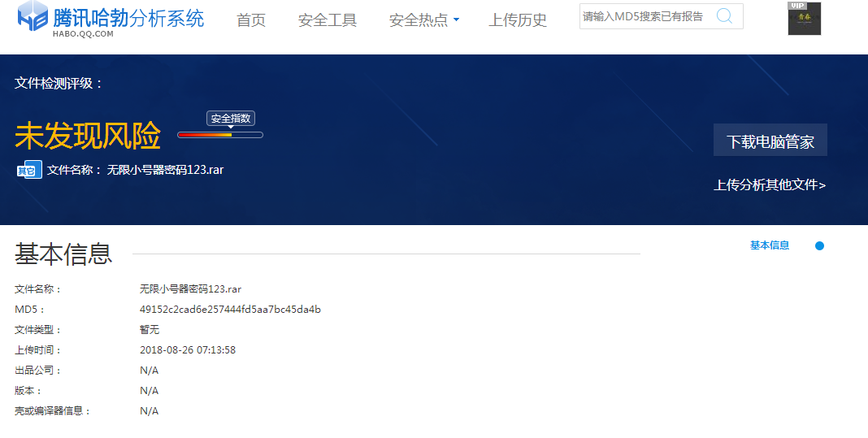
Task: Follow the 上传分析其他文件 link
Action: pos(770,185)
